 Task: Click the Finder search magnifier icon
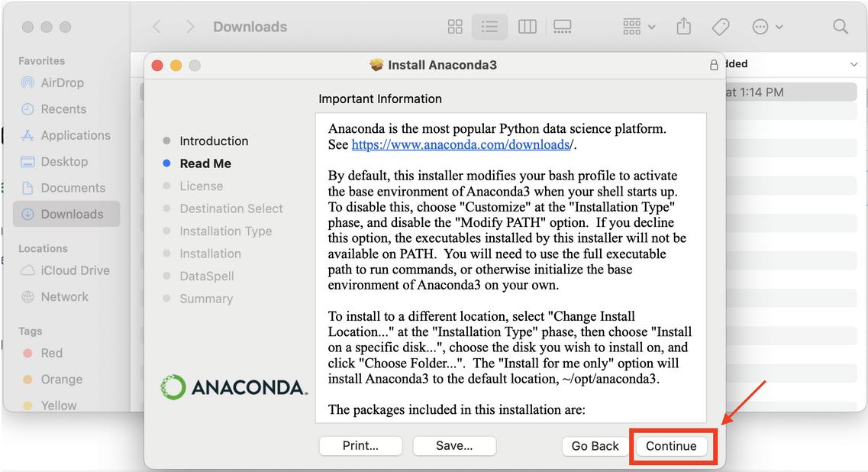[x=841, y=27]
